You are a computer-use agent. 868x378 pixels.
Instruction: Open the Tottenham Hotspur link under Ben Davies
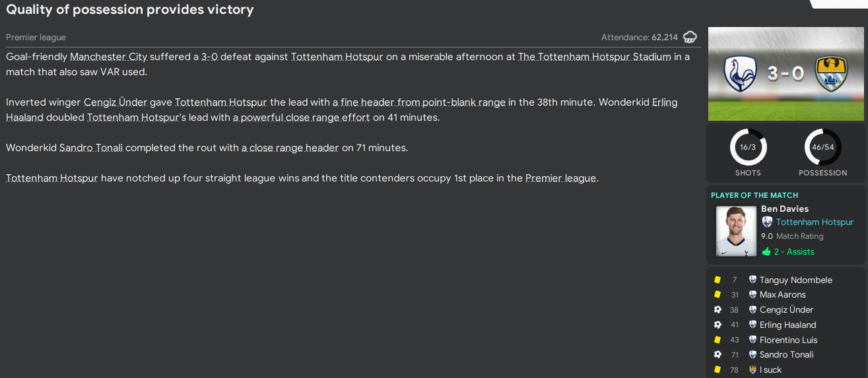click(815, 222)
